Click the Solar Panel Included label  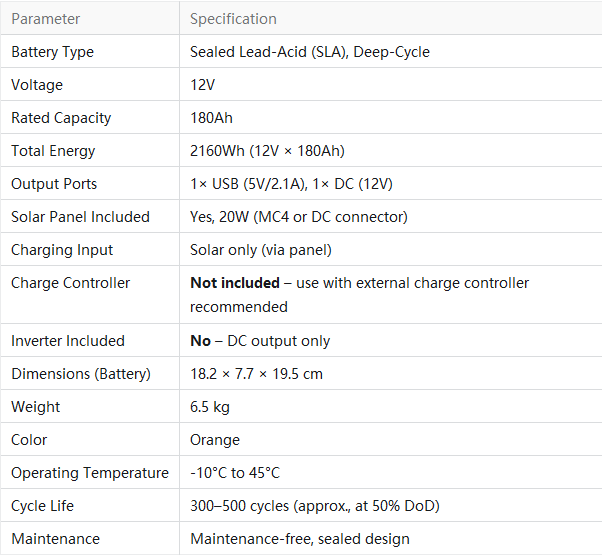tap(81, 217)
